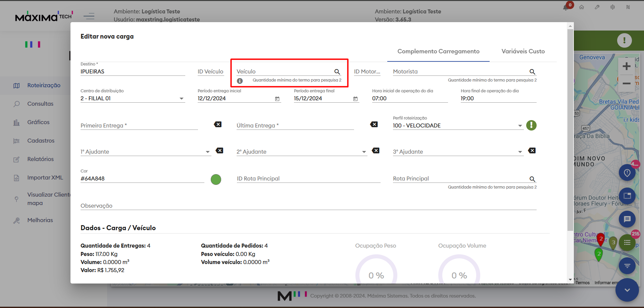Toggle the hamburger menu beside the logo
The height and width of the screenshot is (308, 644).
(x=89, y=16)
